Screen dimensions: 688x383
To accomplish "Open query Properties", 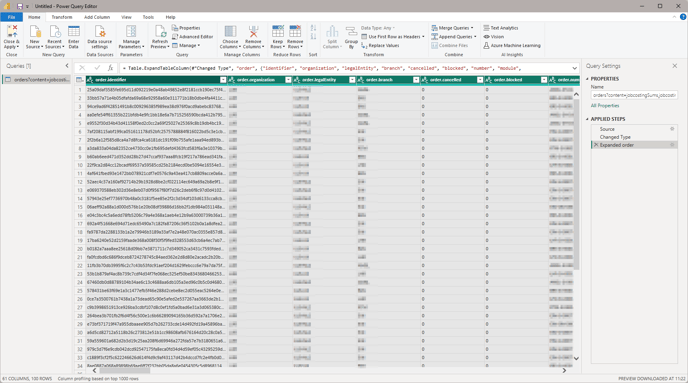I will (186, 28).
